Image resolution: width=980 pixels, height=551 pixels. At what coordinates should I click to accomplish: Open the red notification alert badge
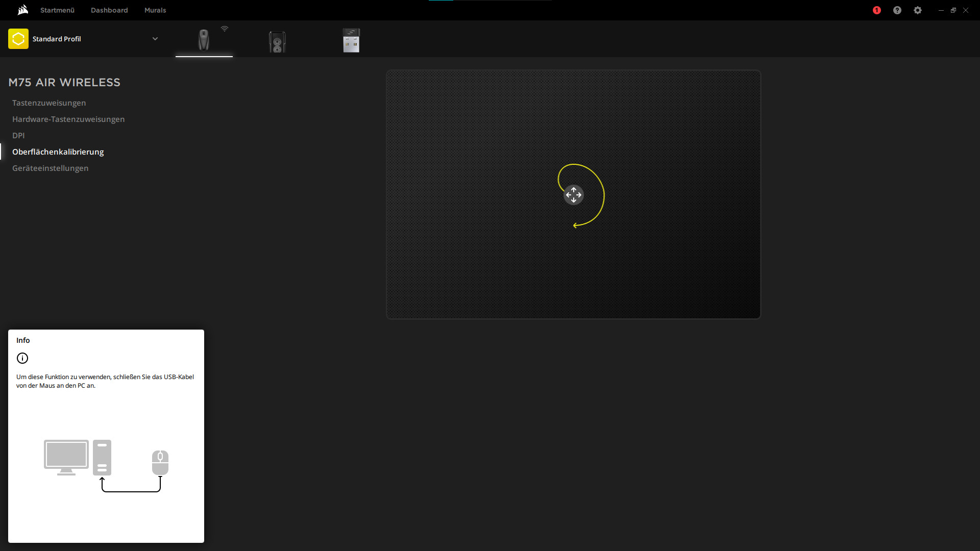[877, 10]
